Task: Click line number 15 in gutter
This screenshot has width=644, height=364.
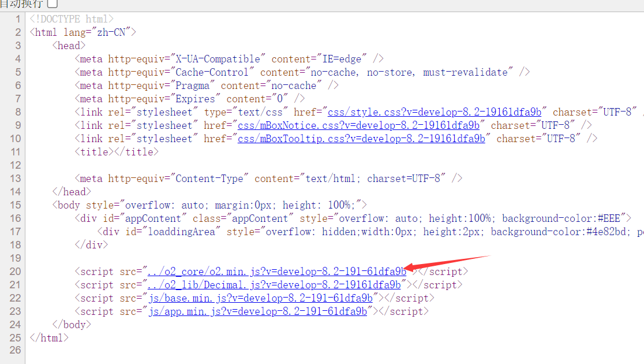Action: 15,205
